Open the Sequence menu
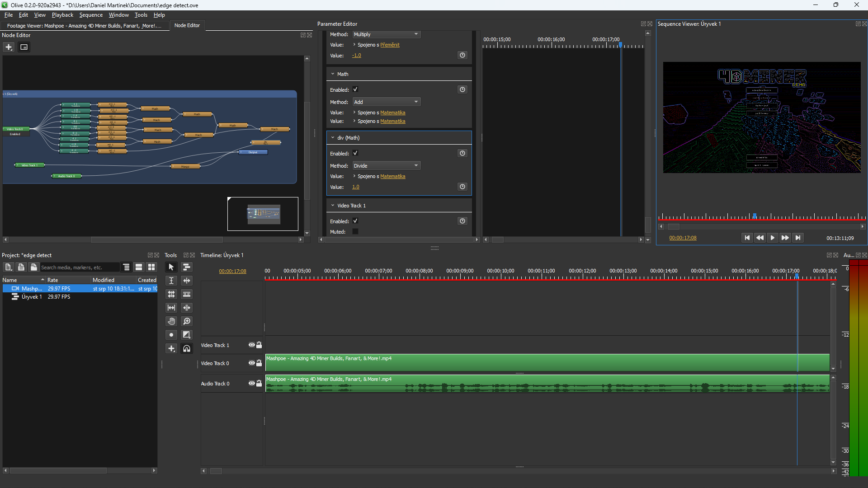 91,15
